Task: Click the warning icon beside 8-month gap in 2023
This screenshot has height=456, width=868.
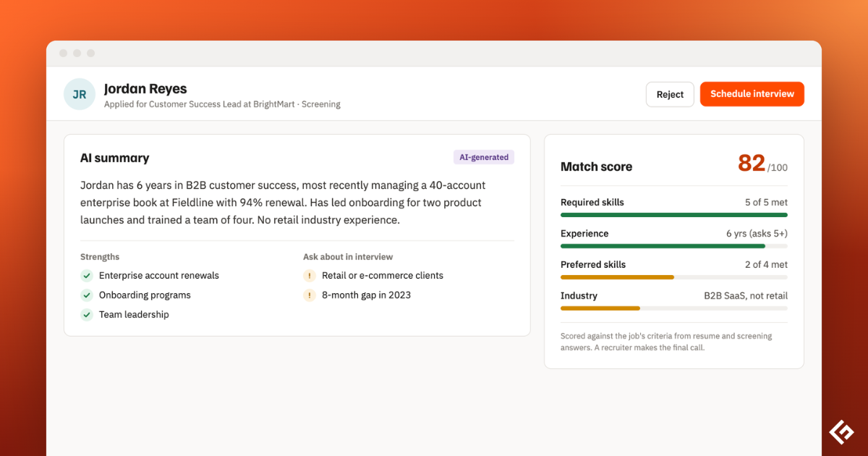Action: pyautogui.click(x=310, y=295)
